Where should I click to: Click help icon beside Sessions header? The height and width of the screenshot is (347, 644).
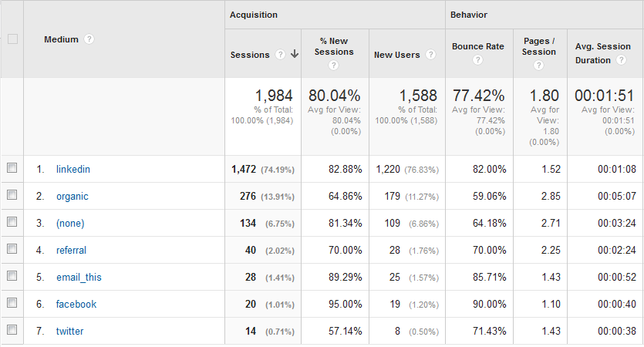click(281, 55)
